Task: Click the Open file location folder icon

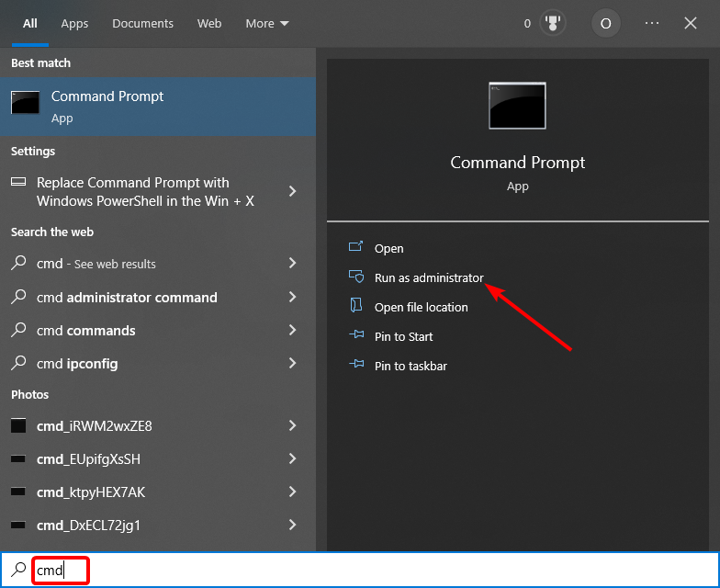Action: (x=356, y=307)
